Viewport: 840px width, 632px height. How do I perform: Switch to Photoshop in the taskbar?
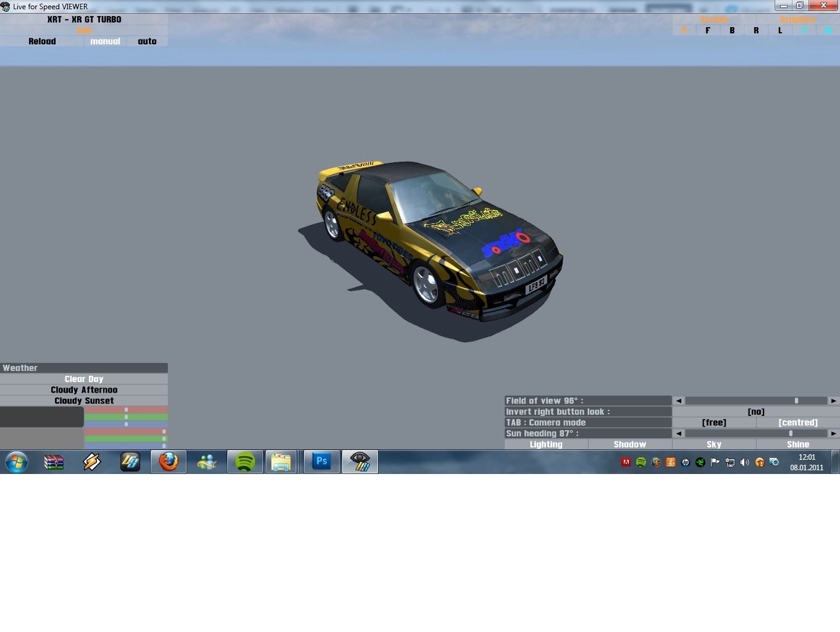(322, 462)
